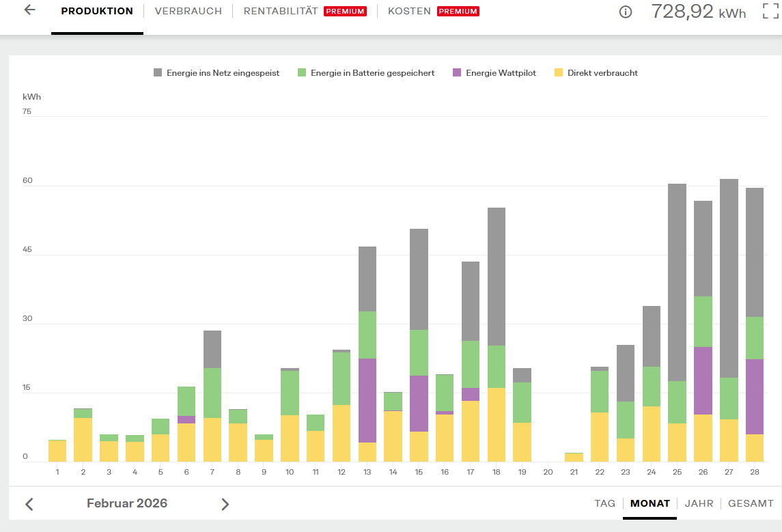Viewport: 782px width, 532px height.
Task: Click the PREMIUM badge next to Kosten
Action: click(x=458, y=11)
